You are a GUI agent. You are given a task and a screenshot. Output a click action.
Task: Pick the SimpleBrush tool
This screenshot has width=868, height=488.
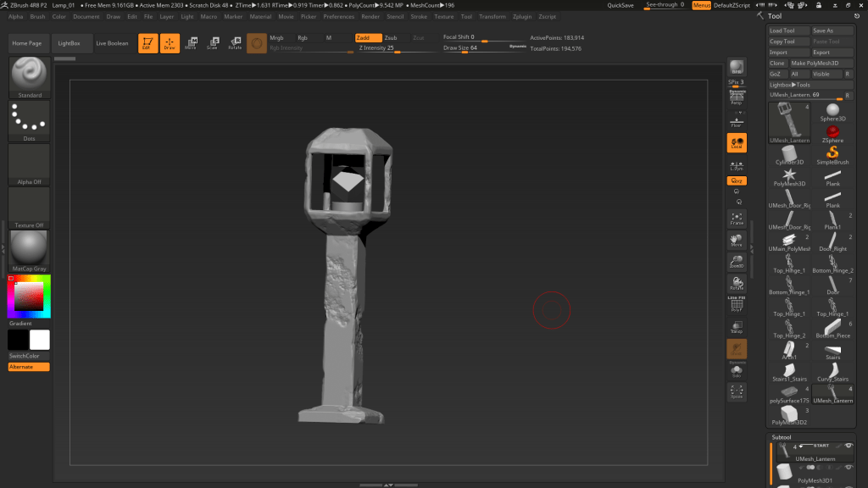coord(832,153)
